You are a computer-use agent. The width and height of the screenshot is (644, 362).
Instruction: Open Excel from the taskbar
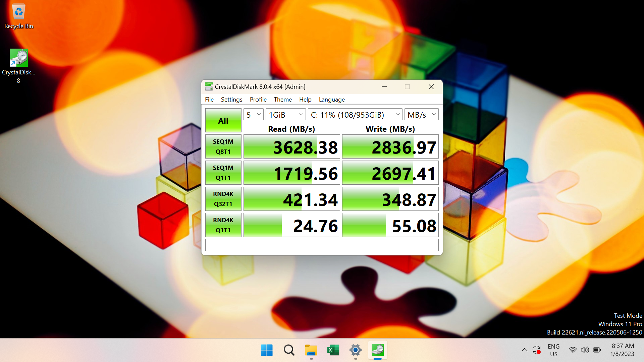(333, 350)
